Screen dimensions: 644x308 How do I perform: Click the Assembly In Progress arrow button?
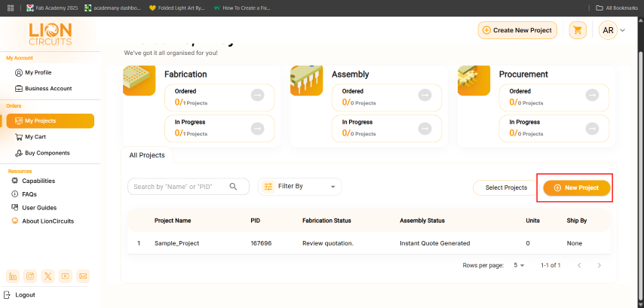pos(425,129)
